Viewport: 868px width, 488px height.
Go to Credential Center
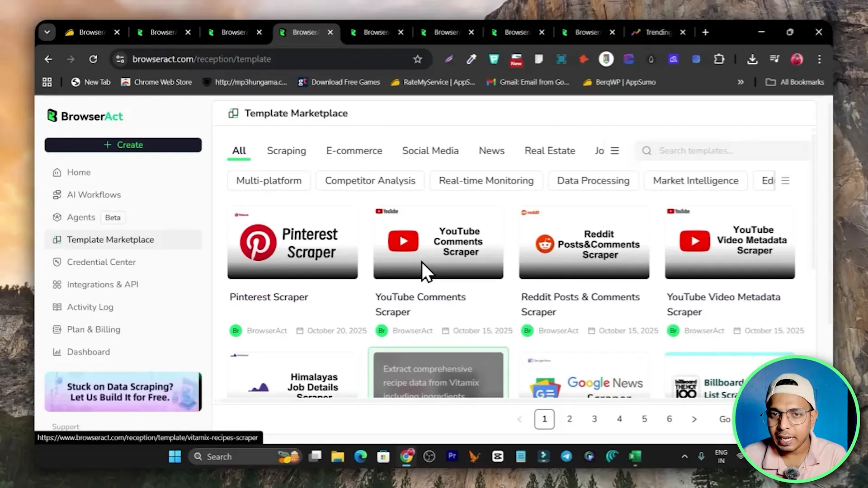pos(101,262)
